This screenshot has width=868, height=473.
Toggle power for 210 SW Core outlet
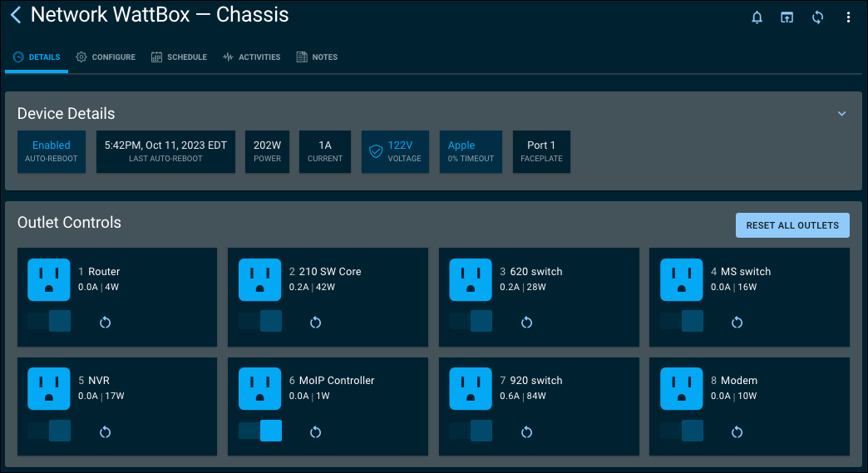point(259,321)
